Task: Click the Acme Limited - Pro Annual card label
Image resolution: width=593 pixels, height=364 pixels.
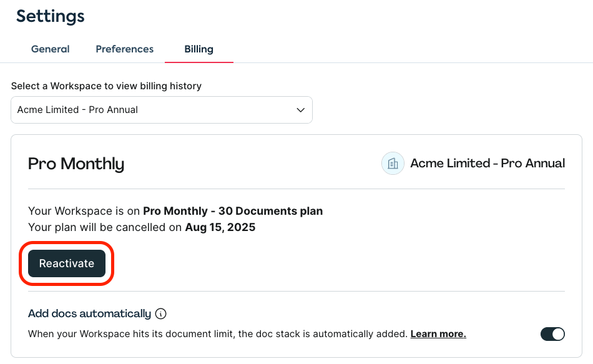Action: (x=487, y=164)
